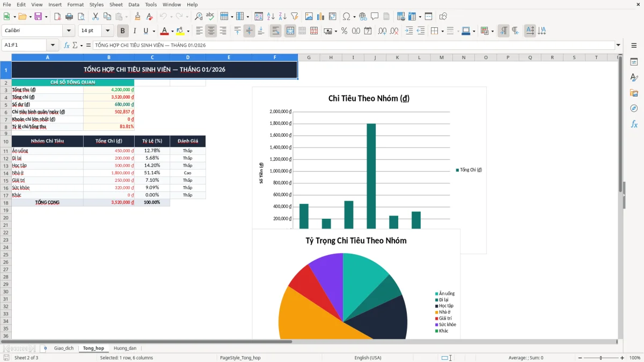Open sidebar Gallery deck

634,93
